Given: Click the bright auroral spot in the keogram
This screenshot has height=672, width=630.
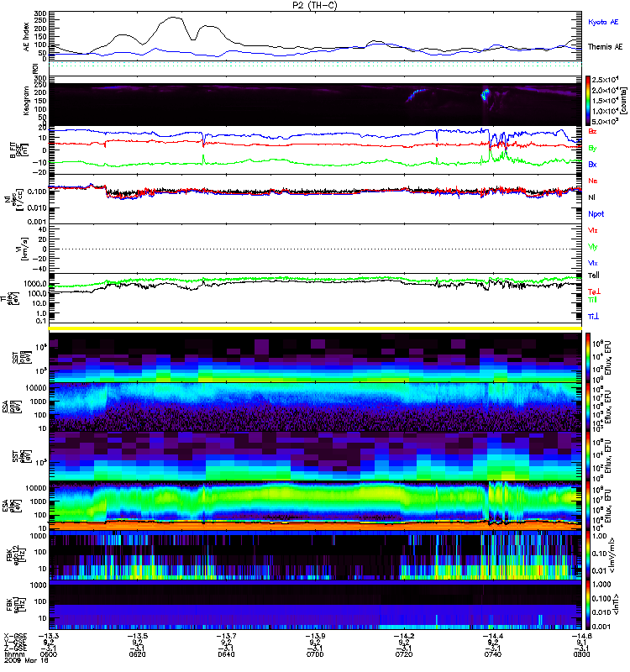Looking at the screenshot, I should (x=486, y=94).
